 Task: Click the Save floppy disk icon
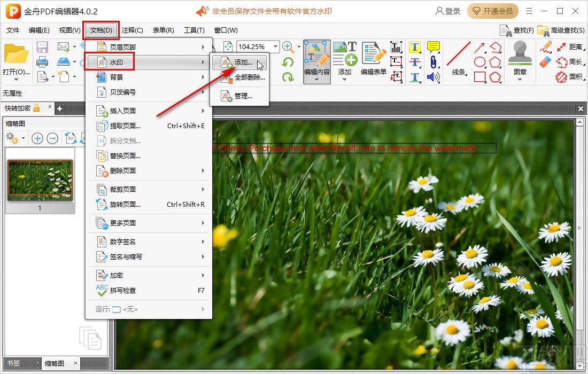42,47
